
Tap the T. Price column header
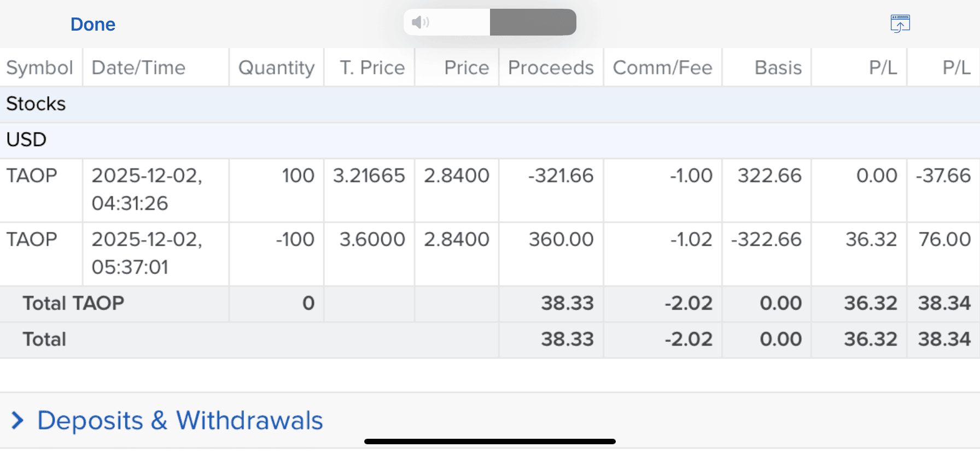(372, 68)
